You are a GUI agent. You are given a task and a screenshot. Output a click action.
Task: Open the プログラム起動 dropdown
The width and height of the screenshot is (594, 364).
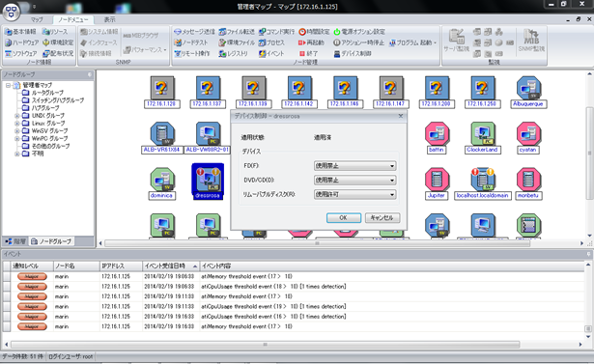click(x=413, y=42)
